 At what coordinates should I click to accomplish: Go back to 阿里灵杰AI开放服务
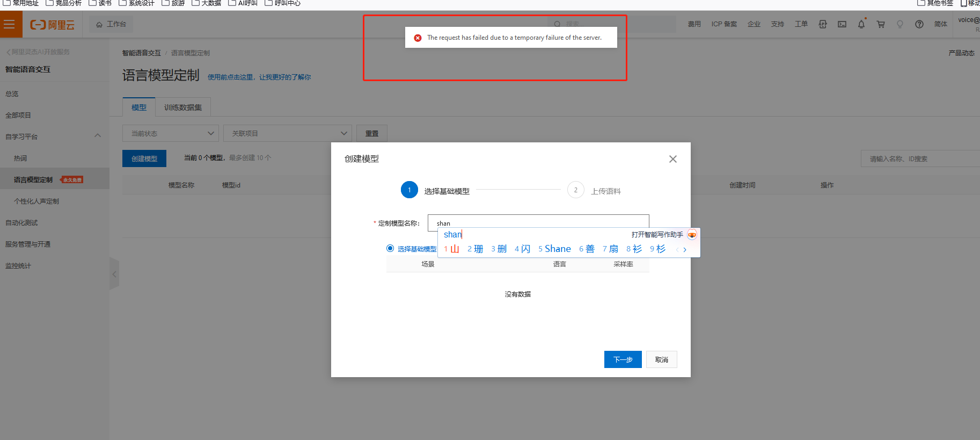[38, 52]
